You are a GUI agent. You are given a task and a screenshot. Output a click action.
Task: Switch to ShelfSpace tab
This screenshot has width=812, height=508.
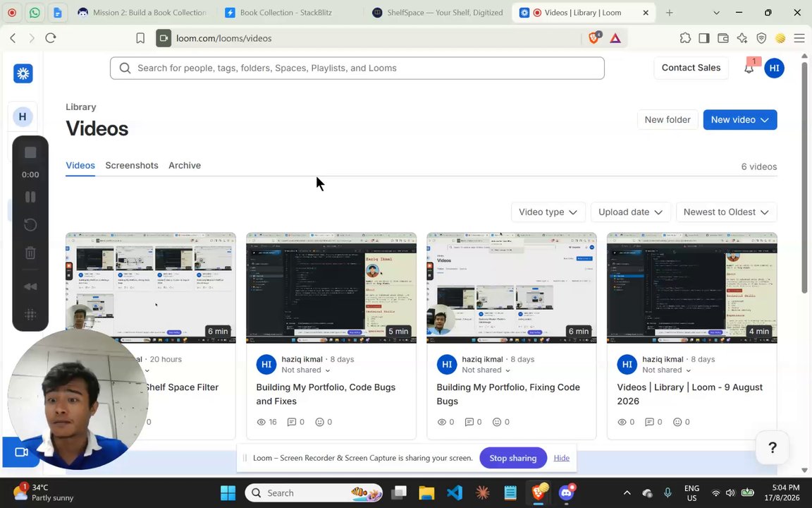point(438,13)
